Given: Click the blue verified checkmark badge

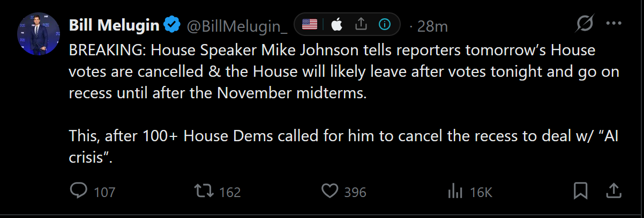Looking at the screenshot, I should [172, 25].
